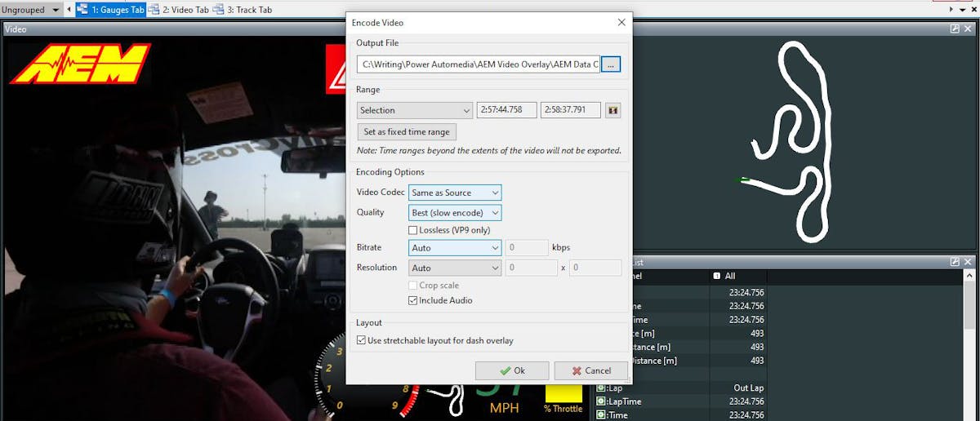Confirm encoding with the Ok button
980x421 pixels.
[512, 370]
